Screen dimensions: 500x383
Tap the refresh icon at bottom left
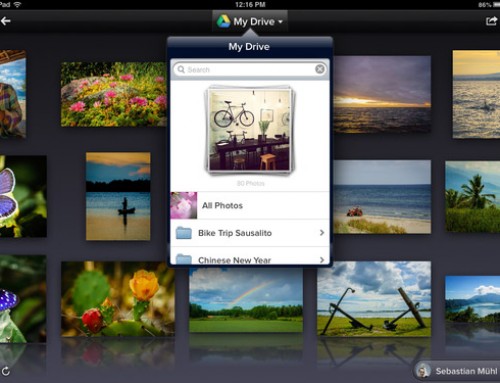pyautogui.click(x=5, y=371)
